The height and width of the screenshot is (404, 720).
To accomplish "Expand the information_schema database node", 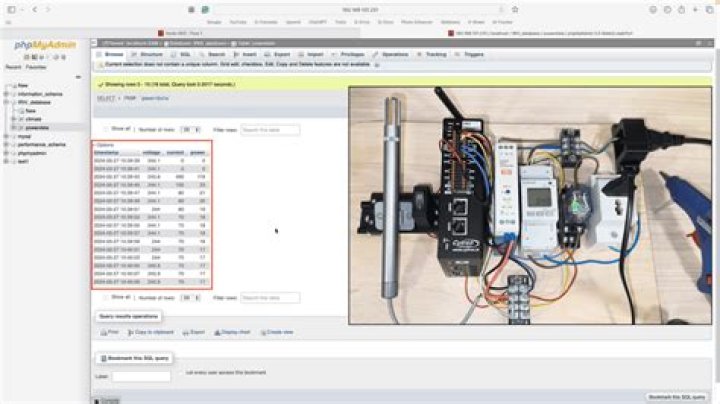I will click(6, 94).
